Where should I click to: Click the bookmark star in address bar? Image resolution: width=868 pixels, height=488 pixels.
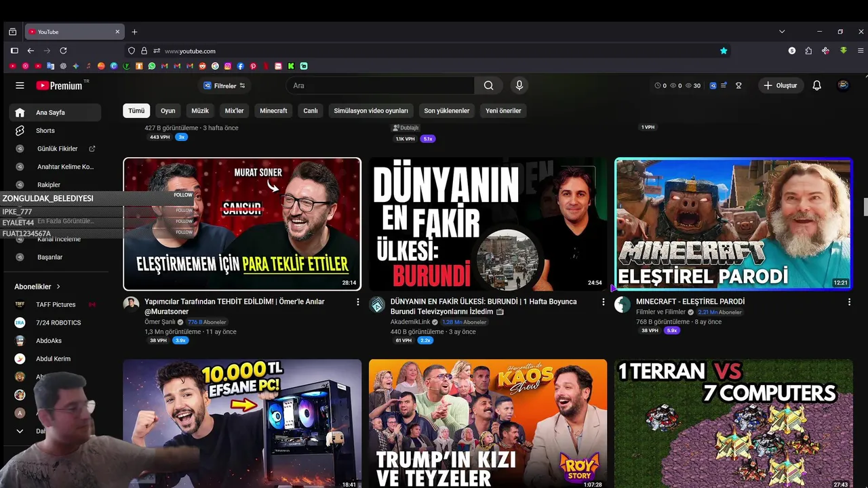[724, 51]
